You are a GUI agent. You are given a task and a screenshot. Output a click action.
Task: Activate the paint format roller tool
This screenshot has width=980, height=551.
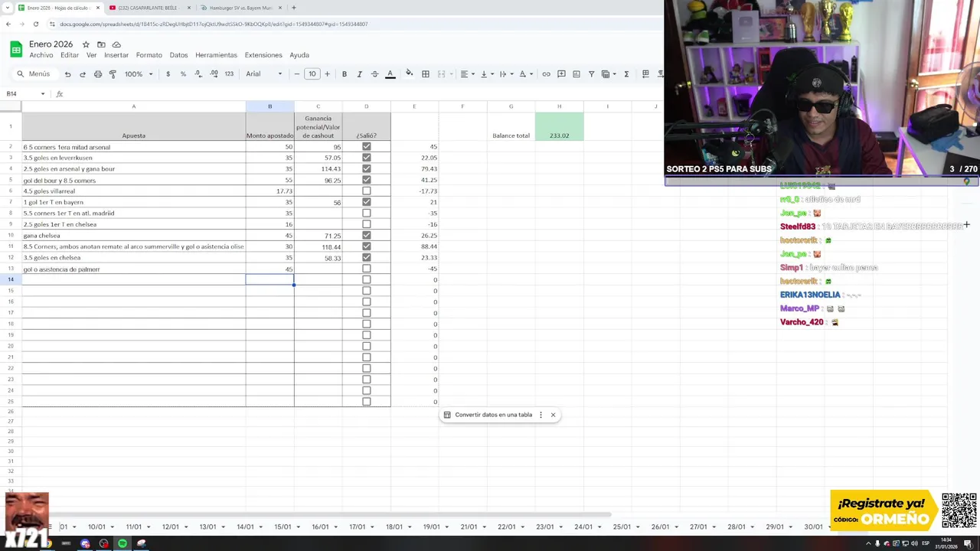pyautogui.click(x=113, y=74)
